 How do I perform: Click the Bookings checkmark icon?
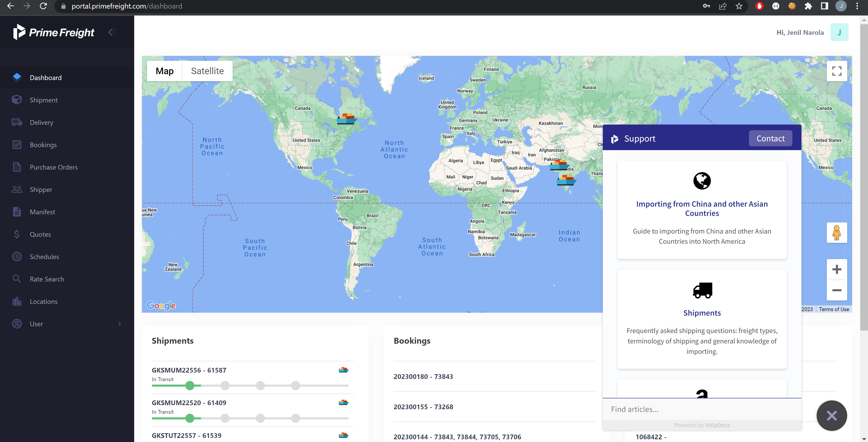[x=17, y=145]
